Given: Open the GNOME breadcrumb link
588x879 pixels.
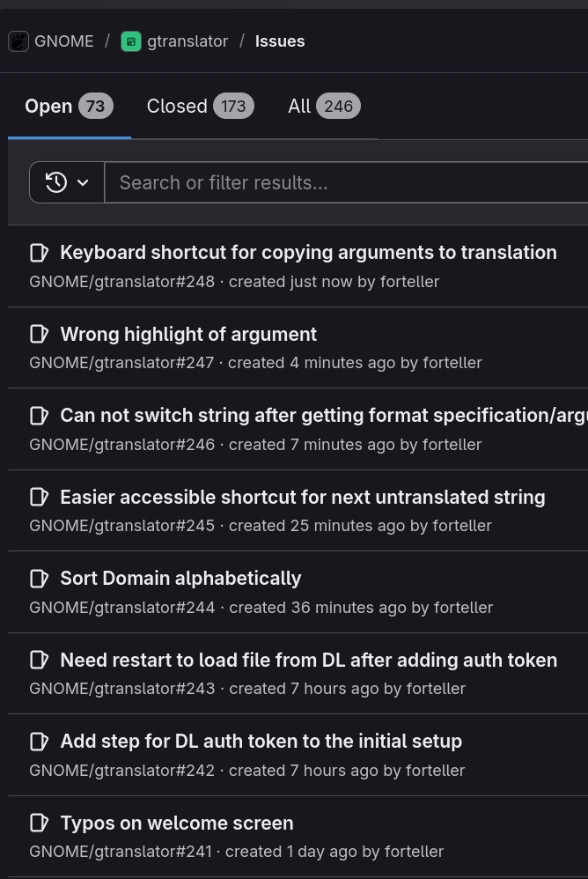Looking at the screenshot, I should [63, 41].
